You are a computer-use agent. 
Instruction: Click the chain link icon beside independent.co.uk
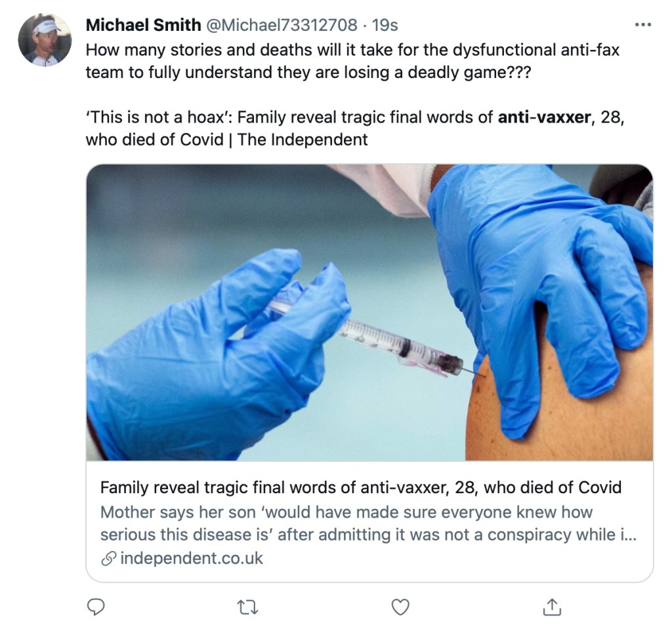coord(109,558)
